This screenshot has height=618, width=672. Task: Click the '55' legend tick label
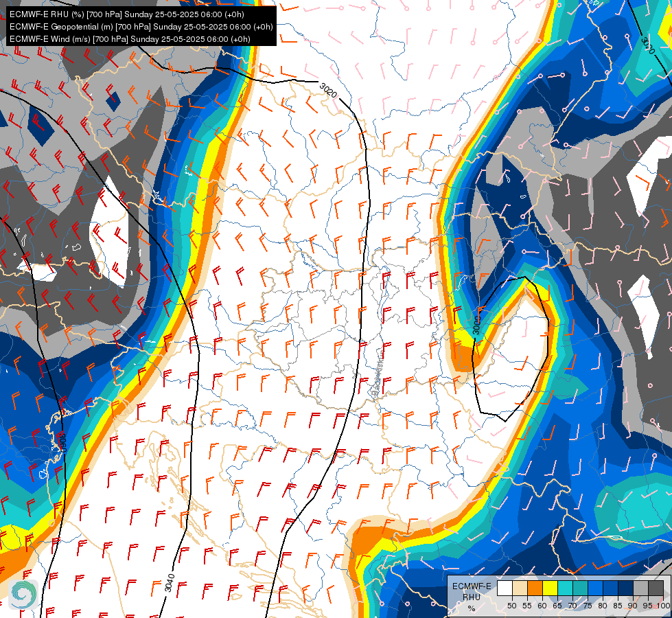click(527, 606)
